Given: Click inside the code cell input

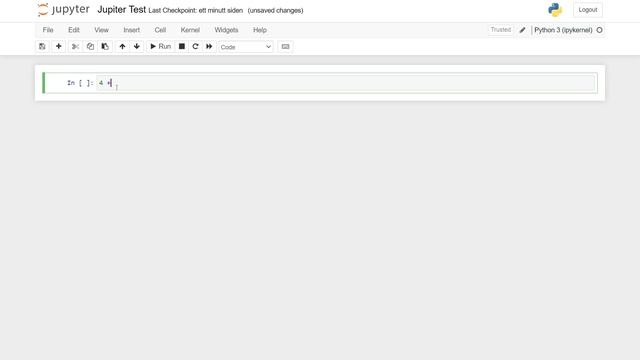Looking at the screenshot, I should tap(346, 83).
